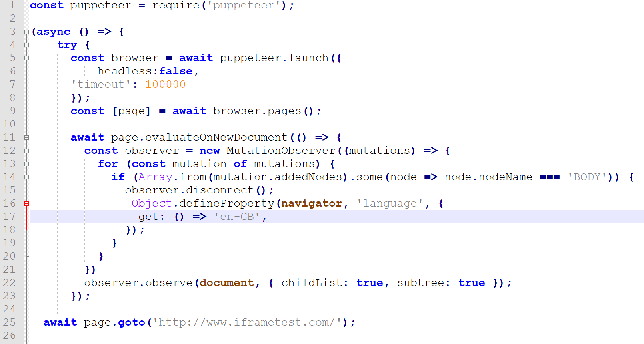Image resolution: width=644 pixels, height=344 pixels.
Task: Click observer.disconnect() on line 15
Action: coord(195,190)
